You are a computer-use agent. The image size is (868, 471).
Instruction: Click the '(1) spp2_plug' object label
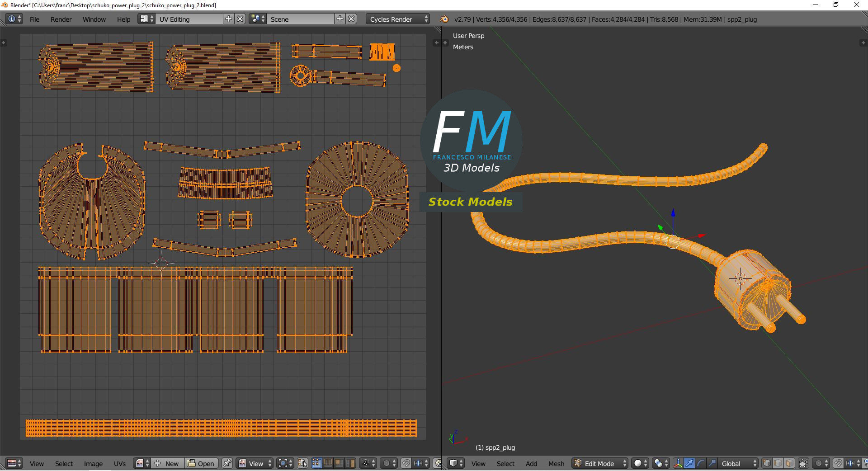coord(495,447)
